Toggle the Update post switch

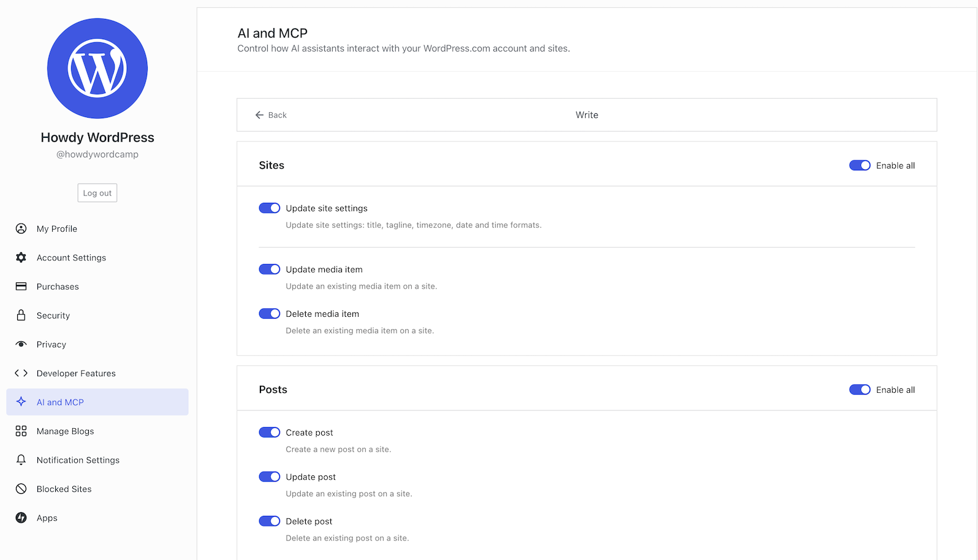[269, 477]
